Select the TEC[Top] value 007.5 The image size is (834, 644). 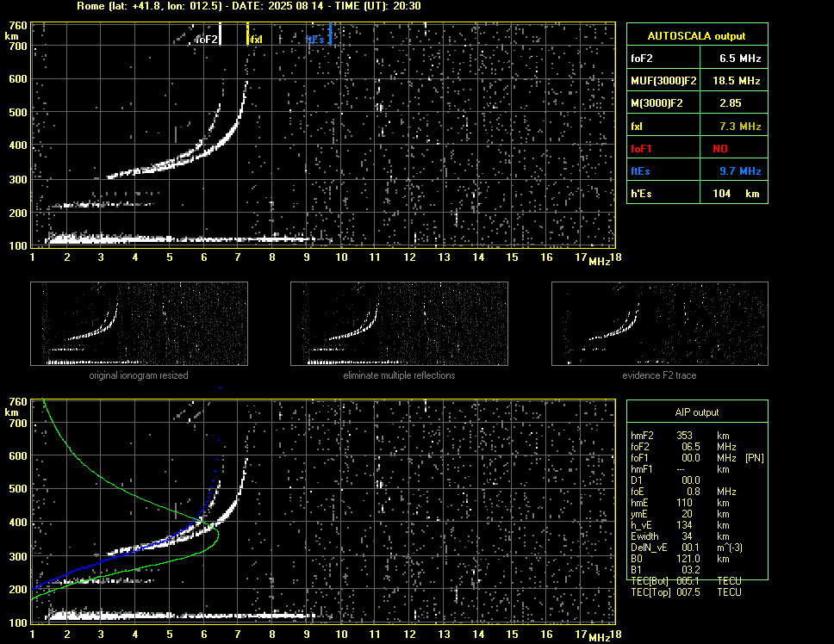tap(688, 592)
